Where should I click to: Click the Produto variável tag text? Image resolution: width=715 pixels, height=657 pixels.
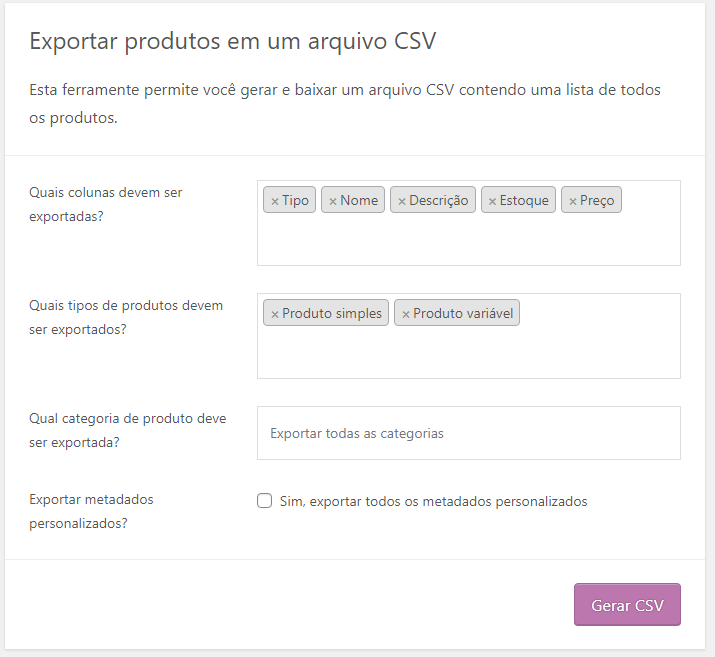463,314
